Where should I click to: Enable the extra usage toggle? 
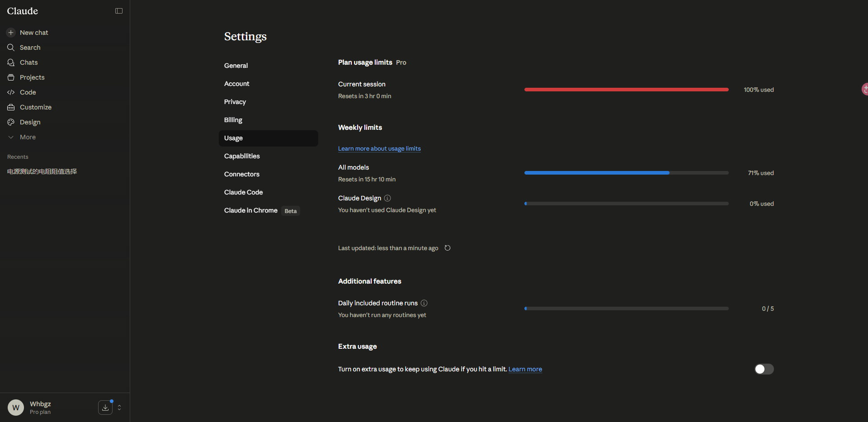(x=764, y=369)
